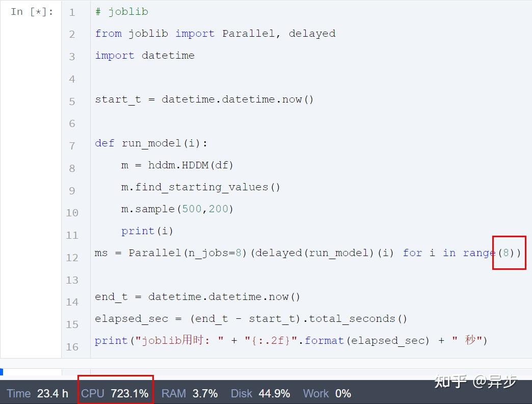Click the 'import datetime' code line

(145, 55)
